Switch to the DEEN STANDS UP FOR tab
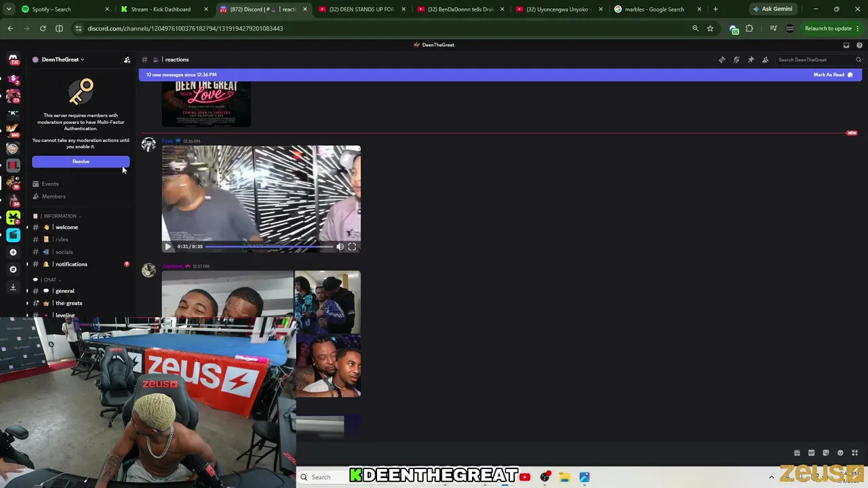Viewport: 868px width, 488px height. (361, 9)
